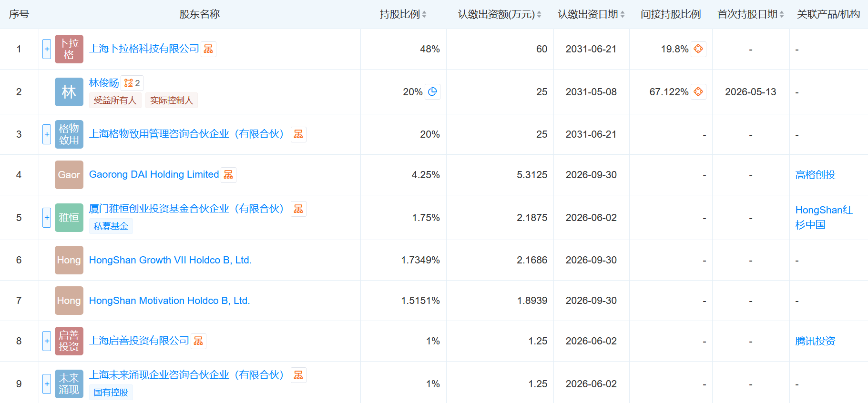Click the 间接持股比例 column header
The height and width of the screenshot is (403, 868).
point(671,14)
